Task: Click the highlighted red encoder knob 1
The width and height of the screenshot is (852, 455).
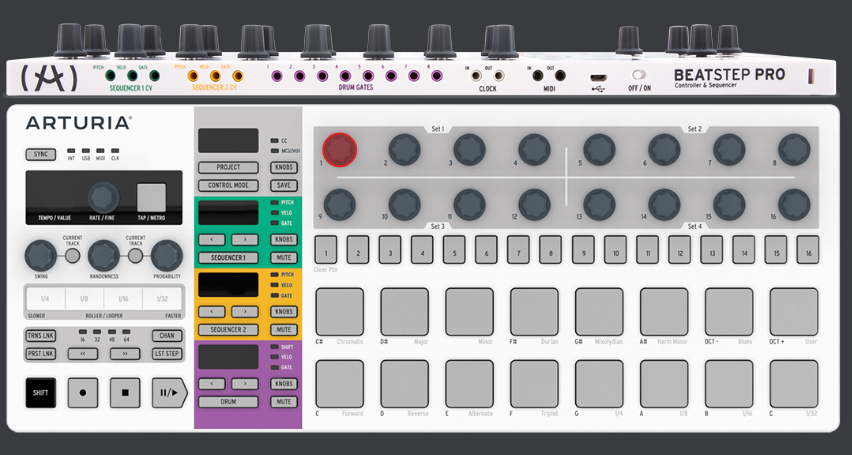Action: click(340, 149)
